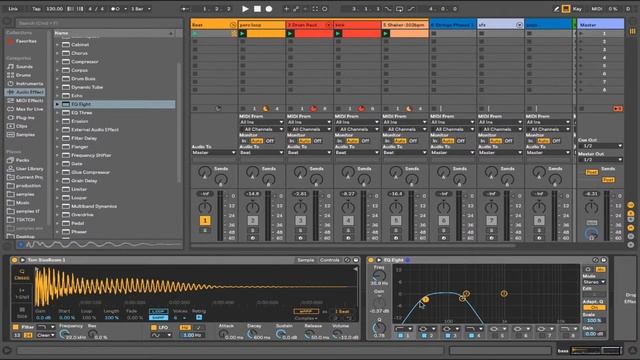Select Simpler Slice mode
Screen dimensions: 640x360
coord(22,312)
